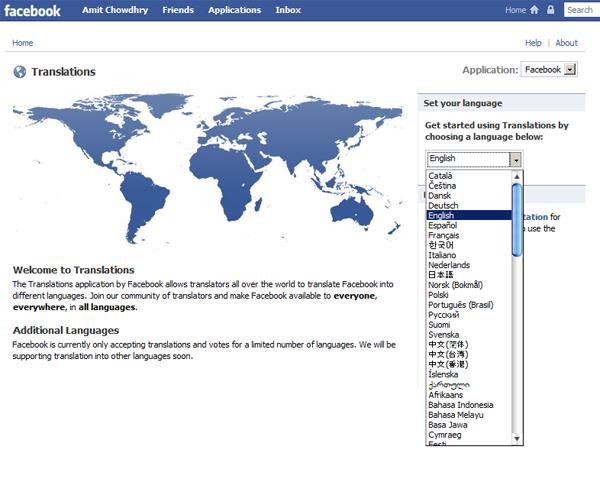Viewport: 600px width, 495px height.
Task: Select Čeština in language list
Action: click(469, 186)
